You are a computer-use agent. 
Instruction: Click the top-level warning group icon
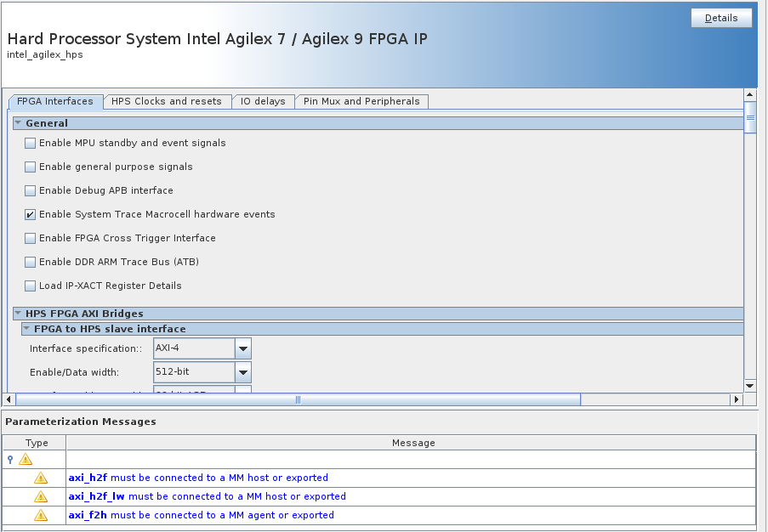click(x=26, y=460)
